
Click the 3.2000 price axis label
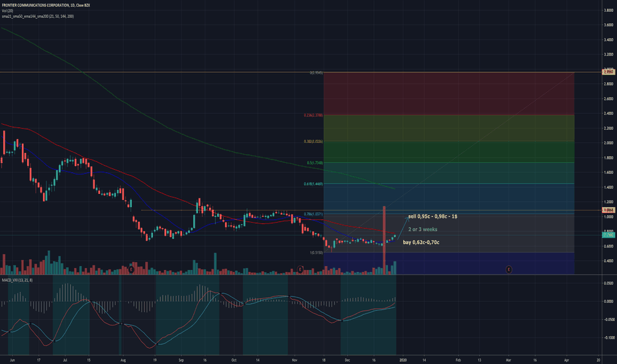609,54
